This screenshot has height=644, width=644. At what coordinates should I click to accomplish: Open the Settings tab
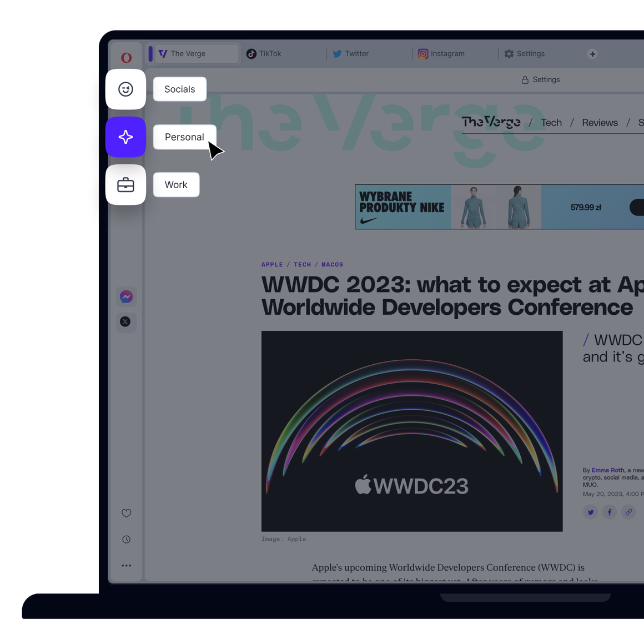[x=524, y=53]
